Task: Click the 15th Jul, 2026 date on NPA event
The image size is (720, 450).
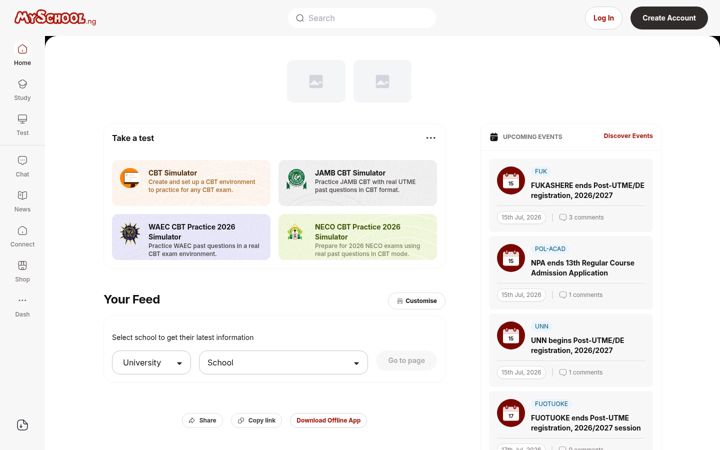Action: coord(521,295)
